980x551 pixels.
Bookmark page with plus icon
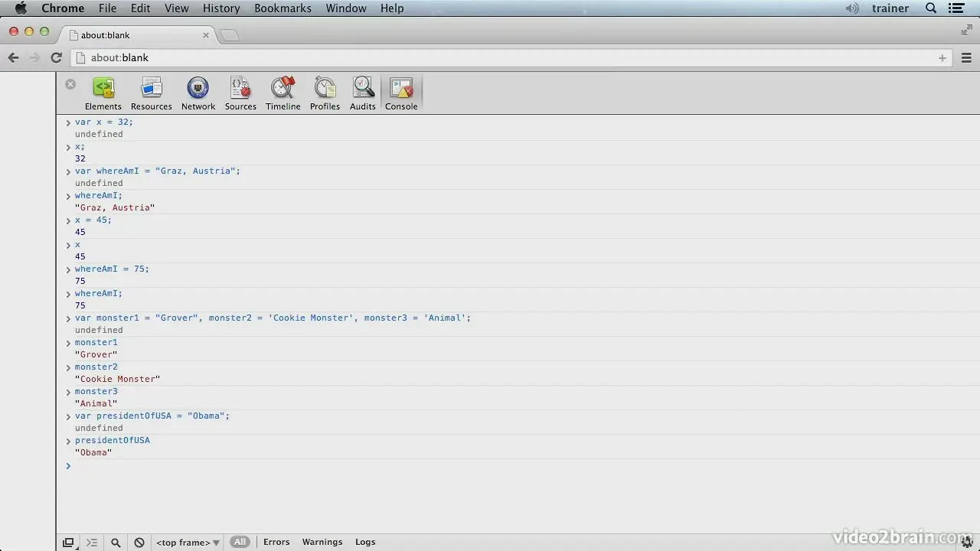click(942, 57)
